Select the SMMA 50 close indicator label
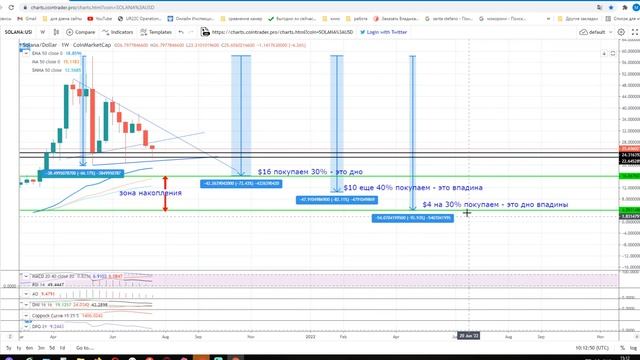Screen dimensions: 640x360 47,70
